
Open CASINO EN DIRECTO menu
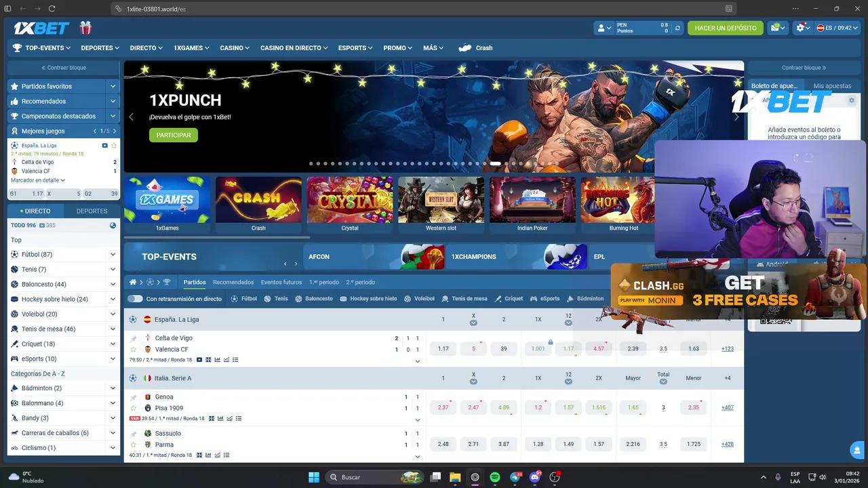(294, 48)
